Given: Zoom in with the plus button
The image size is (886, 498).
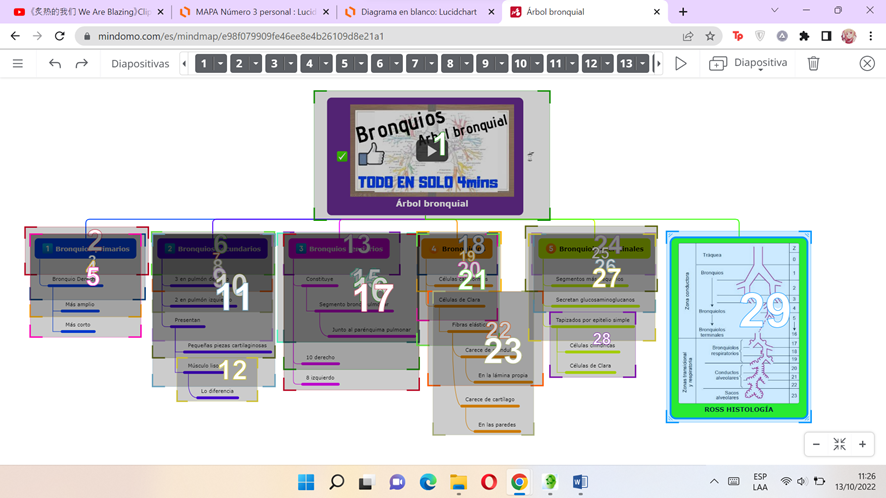Looking at the screenshot, I should pyautogui.click(x=862, y=444).
